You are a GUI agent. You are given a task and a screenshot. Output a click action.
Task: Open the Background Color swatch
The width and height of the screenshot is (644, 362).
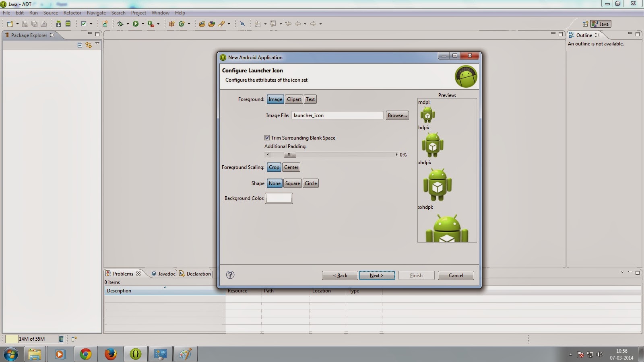[279, 198]
